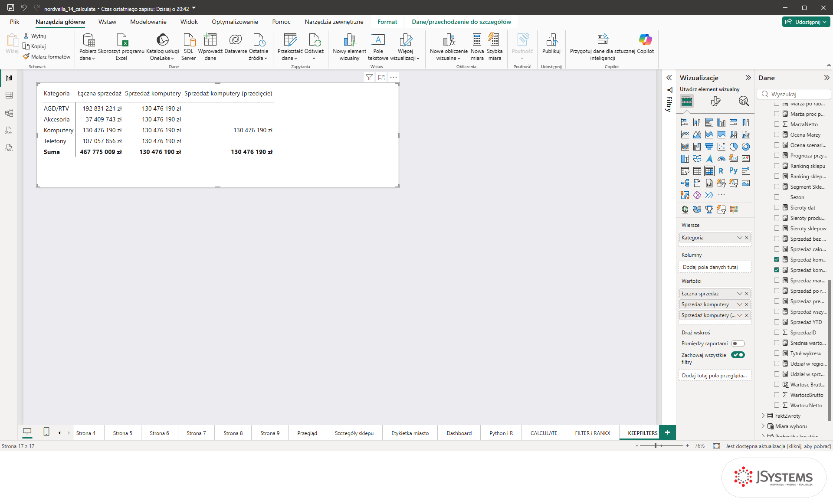Open the Analytics magnifier pane icon
Screen dimensions: 833x504
(744, 101)
